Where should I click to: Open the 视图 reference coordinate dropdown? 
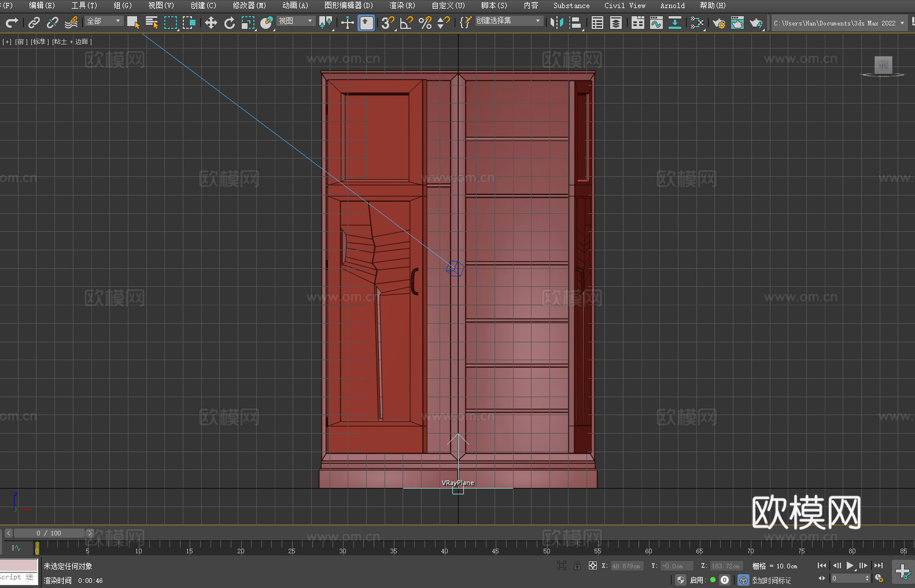pos(296,21)
